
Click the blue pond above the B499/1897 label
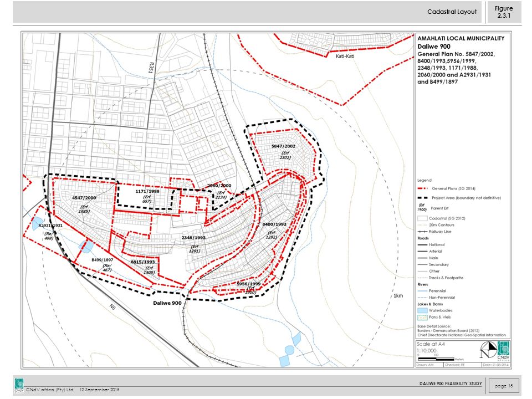[x=85, y=247]
